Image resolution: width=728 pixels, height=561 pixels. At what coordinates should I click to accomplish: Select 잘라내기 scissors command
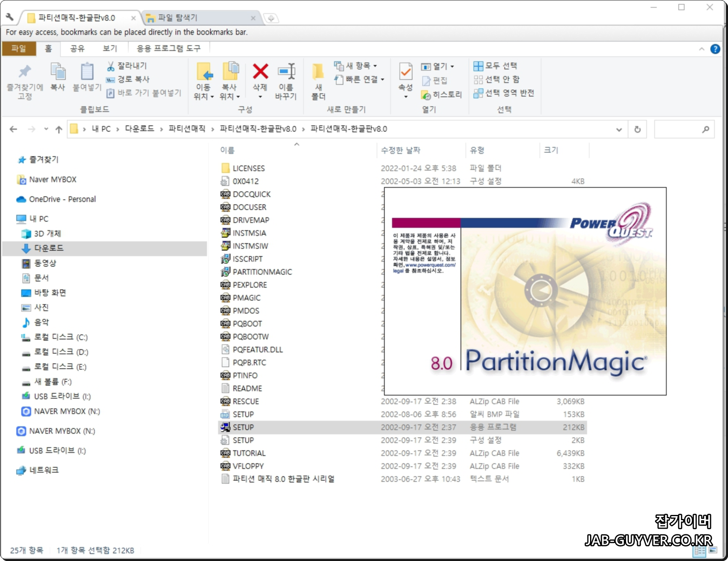(127, 65)
